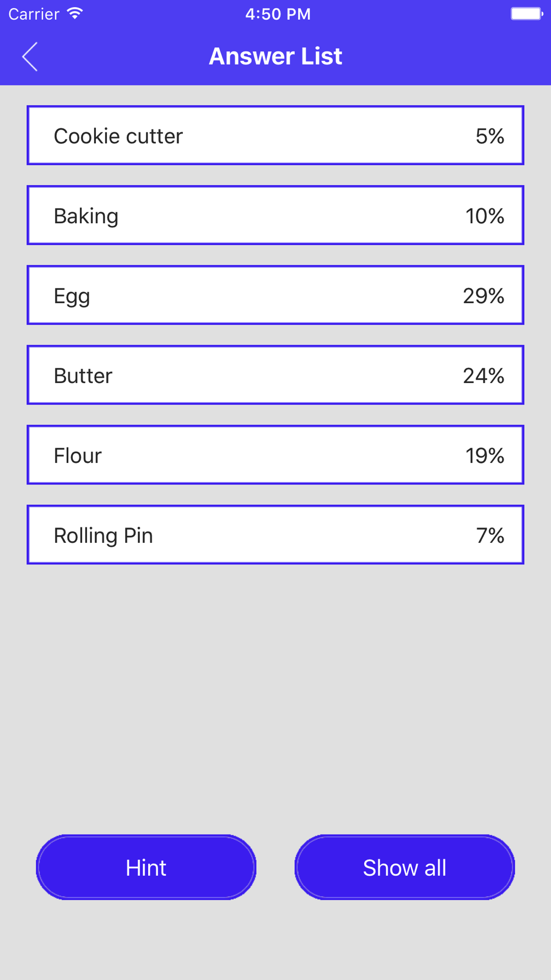The height and width of the screenshot is (980, 551).
Task: Tap the Answer List title
Action: (275, 56)
